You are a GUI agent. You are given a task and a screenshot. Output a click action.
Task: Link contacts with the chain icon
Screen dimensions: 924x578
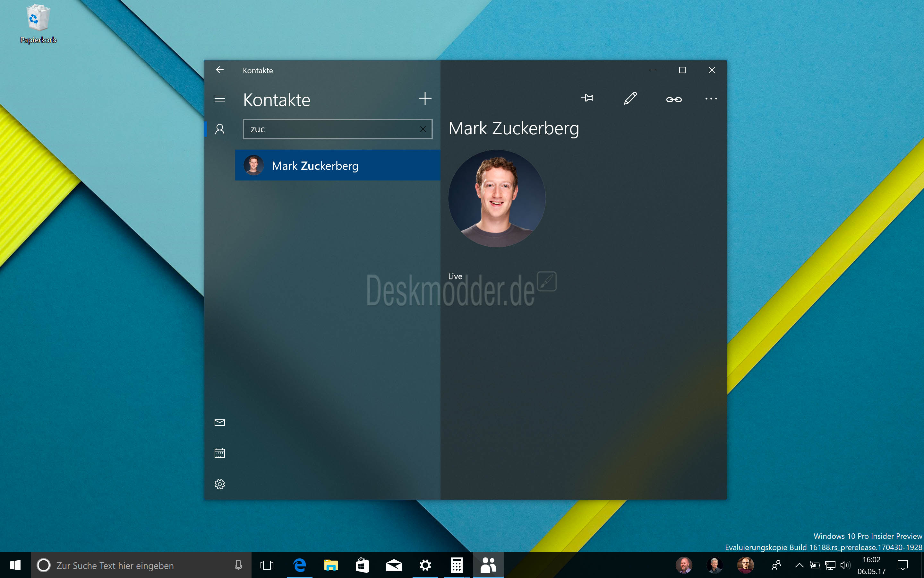point(674,100)
